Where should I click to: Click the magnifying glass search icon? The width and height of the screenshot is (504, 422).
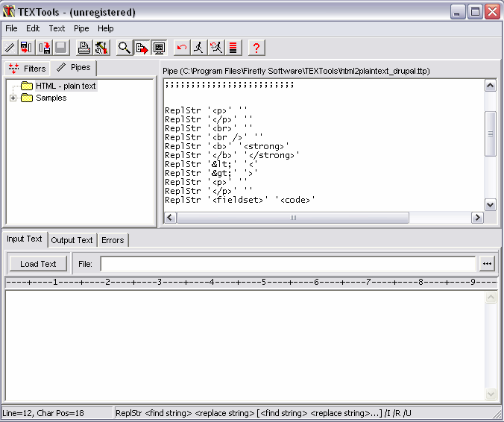pyautogui.click(x=124, y=48)
